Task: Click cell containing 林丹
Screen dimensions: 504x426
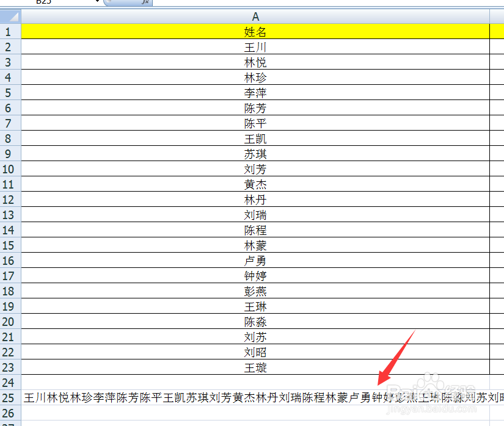Action: pyautogui.click(x=255, y=200)
